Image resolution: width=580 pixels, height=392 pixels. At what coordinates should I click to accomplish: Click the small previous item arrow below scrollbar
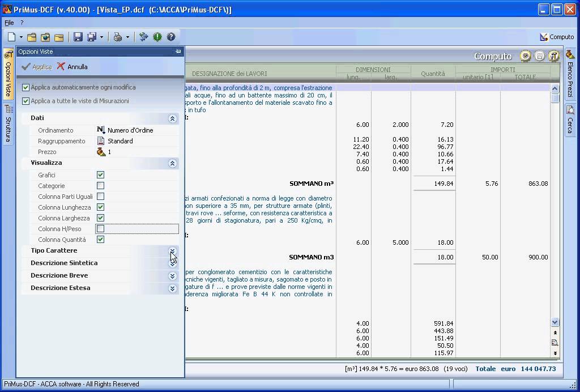click(555, 333)
